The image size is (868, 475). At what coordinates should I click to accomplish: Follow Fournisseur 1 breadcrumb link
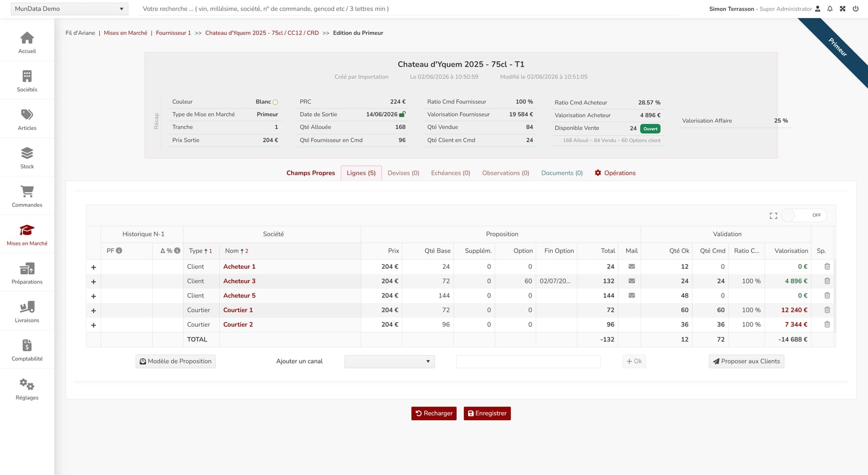[x=174, y=33]
